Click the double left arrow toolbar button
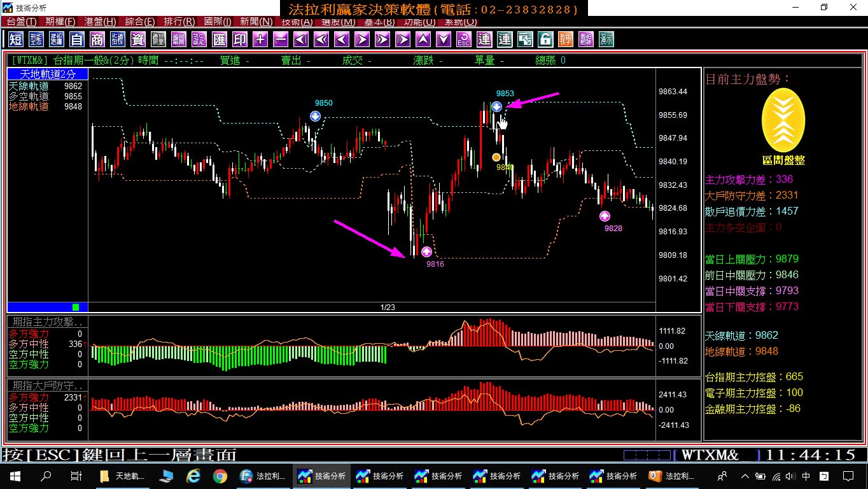Viewport: 868px width, 489px height. click(321, 39)
